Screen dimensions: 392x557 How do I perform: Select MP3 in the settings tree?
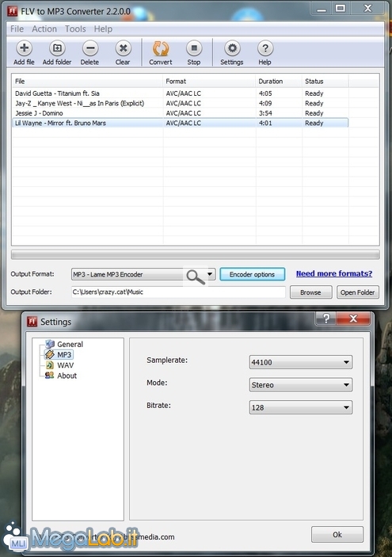[x=64, y=354]
